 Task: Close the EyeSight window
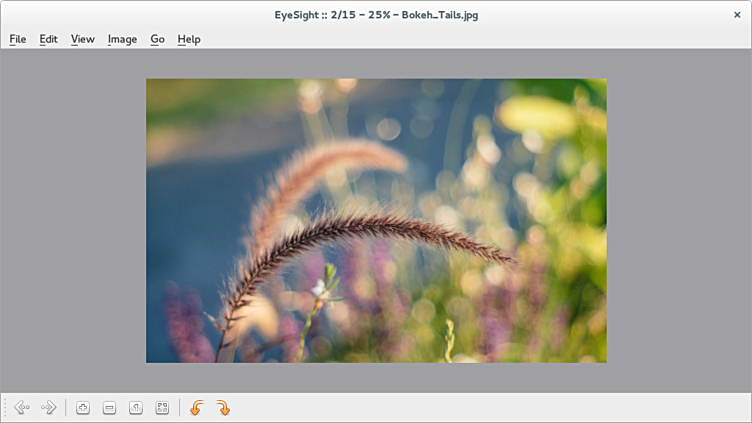click(x=737, y=15)
